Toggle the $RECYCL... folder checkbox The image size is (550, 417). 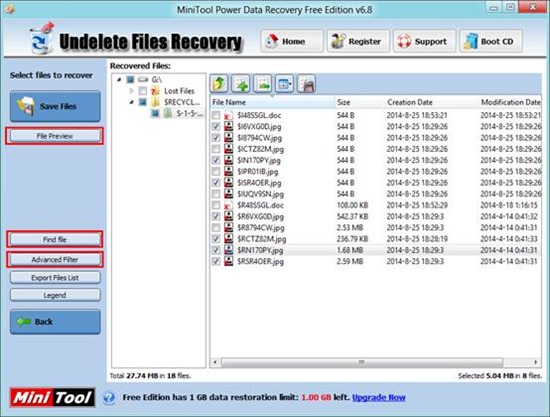click(143, 102)
